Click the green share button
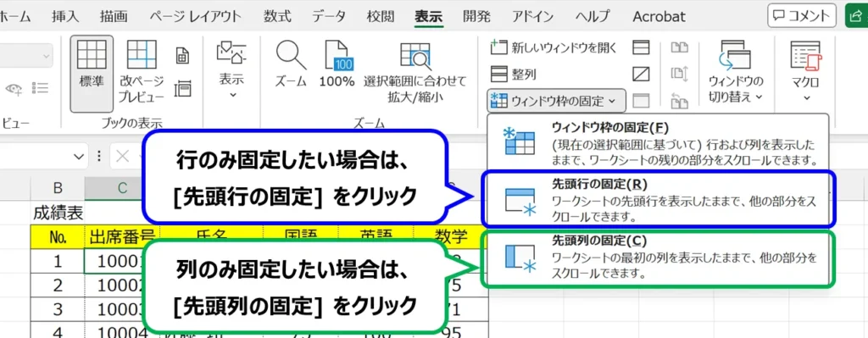Screen dimensions: 868x338 [x=856, y=15]
